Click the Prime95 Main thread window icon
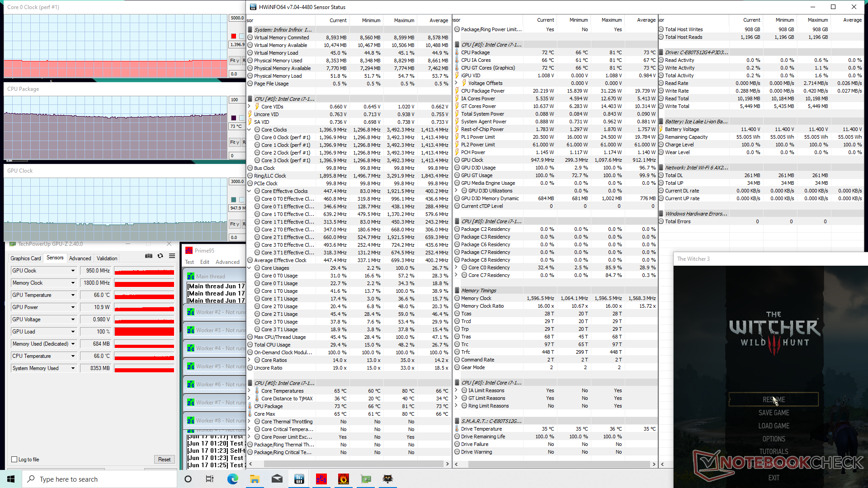This screenshot has height=488, width=868. click(191, 276)
